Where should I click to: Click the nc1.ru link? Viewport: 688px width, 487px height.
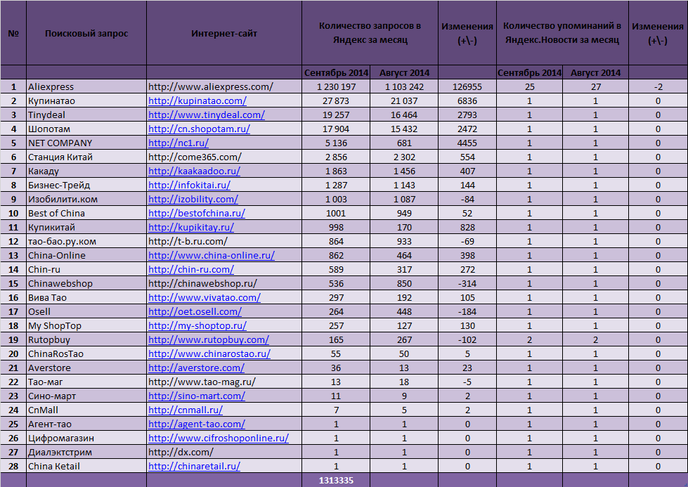coord(179,143)
